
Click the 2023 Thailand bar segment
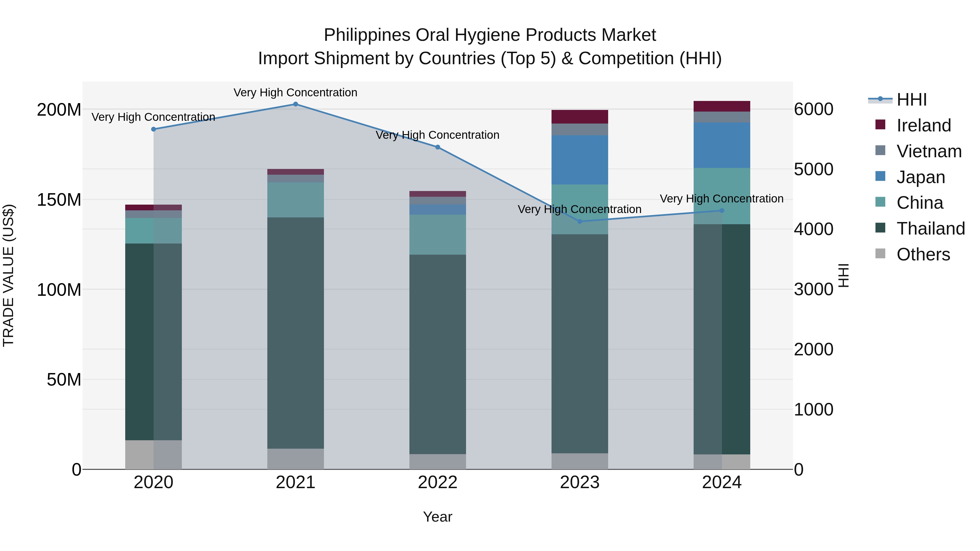click(580, 344)
